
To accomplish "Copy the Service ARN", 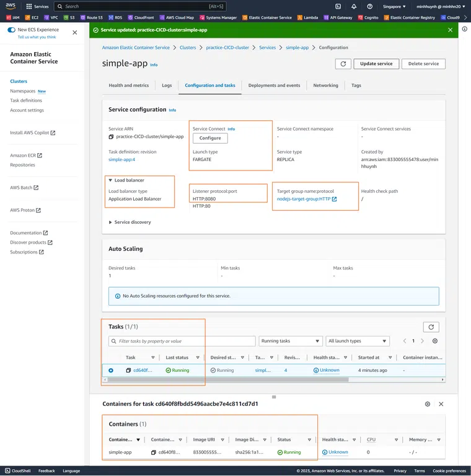I will (x=111, y=137).
